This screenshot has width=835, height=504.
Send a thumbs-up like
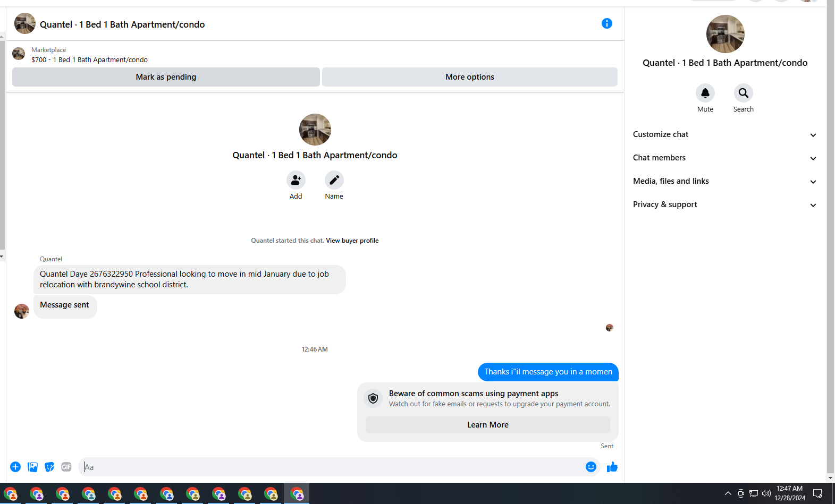point(612,467)
